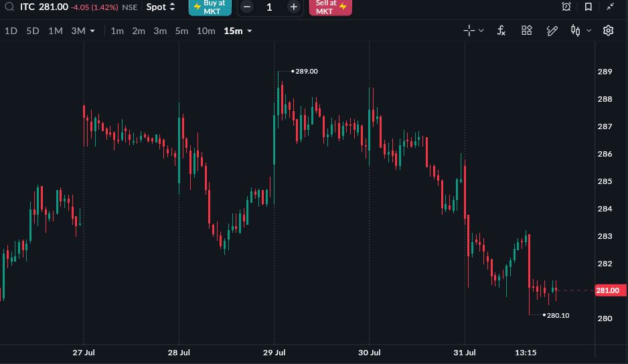628x364 pixels.
Task: Collapse the chart with the minimize arrows icon
Action: coord(610,7)
